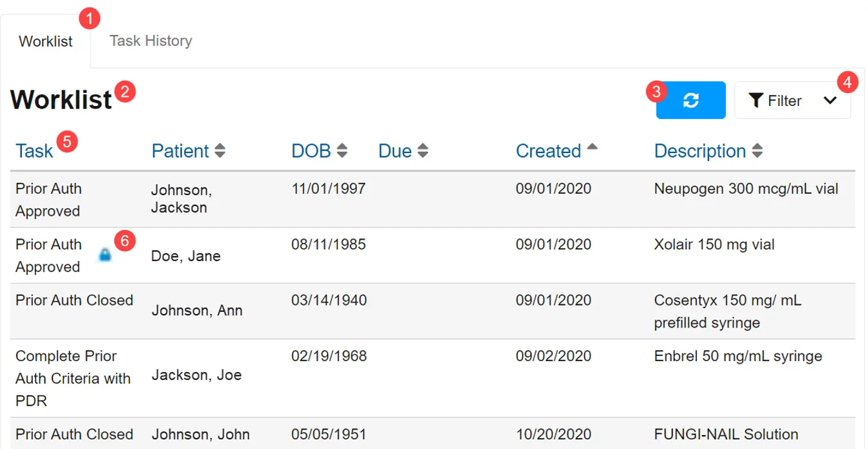This screenshot has height=449, width=868.
Task: Click created date 10/20/2020
Action: click(x=553, y=434)
